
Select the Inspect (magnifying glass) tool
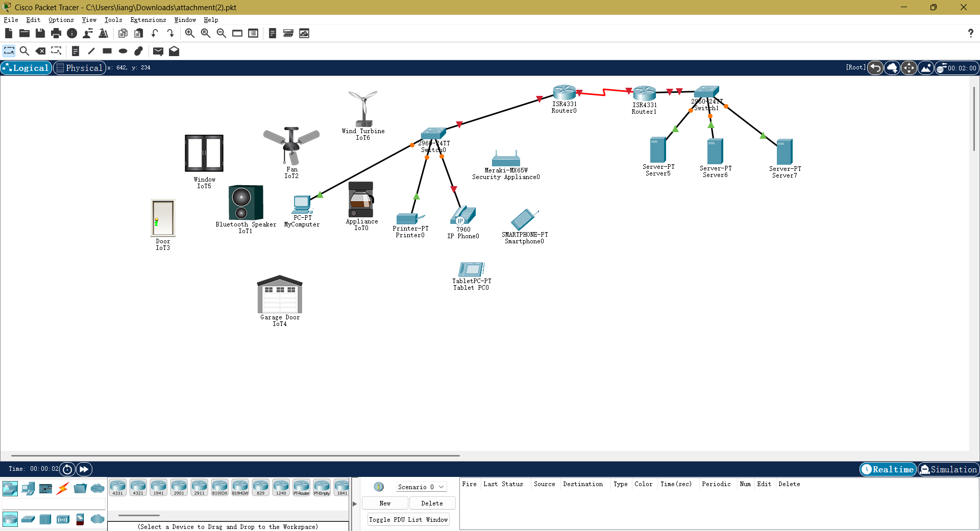click(x=24, y=51)
